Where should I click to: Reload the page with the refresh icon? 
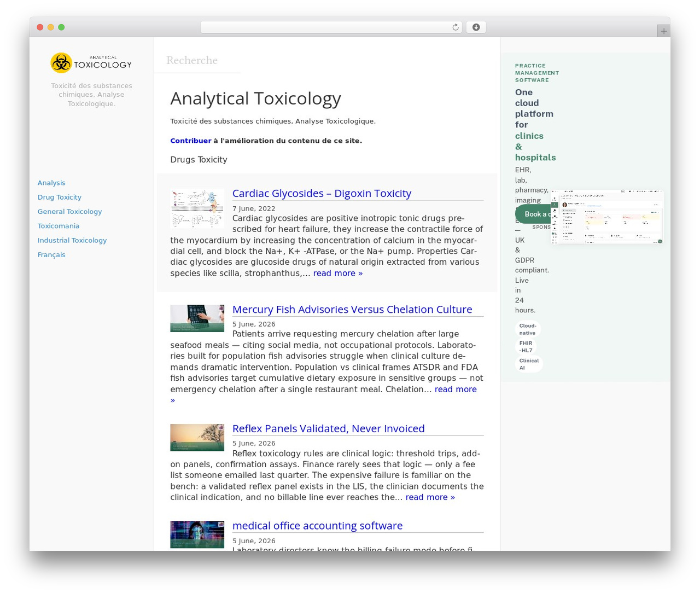click(455, 27)
